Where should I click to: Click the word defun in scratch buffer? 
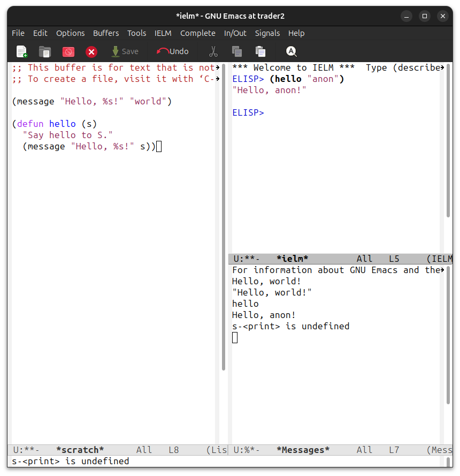(30, 124)
